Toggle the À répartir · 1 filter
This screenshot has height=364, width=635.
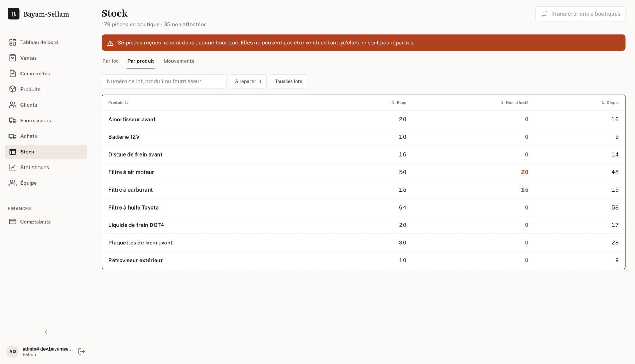tap(248, 81)
